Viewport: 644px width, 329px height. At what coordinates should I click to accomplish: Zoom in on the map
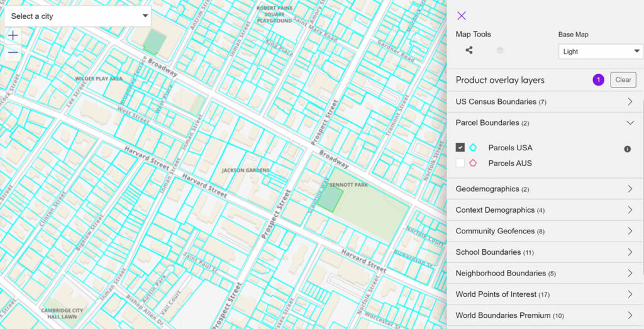(13, 36)
